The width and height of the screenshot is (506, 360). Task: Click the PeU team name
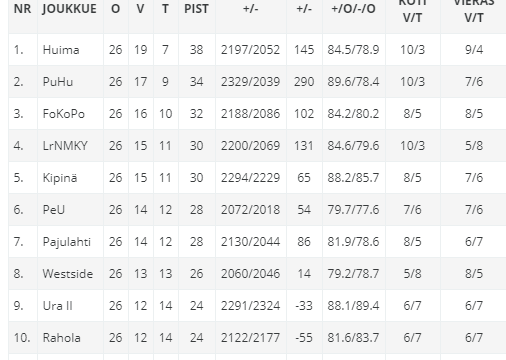click(x=54, y=210)
